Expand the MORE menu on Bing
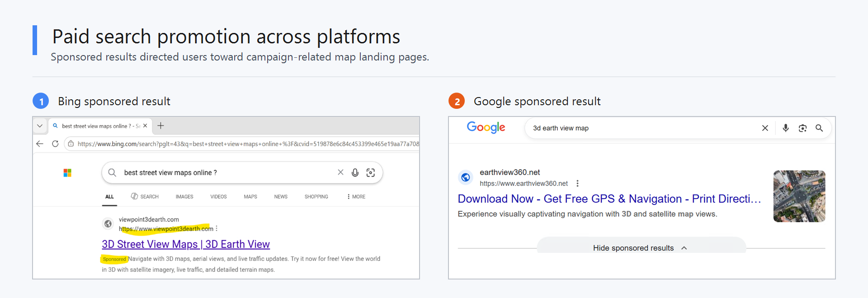The width and height of the screenshot is (868, 298). (356, 197)
